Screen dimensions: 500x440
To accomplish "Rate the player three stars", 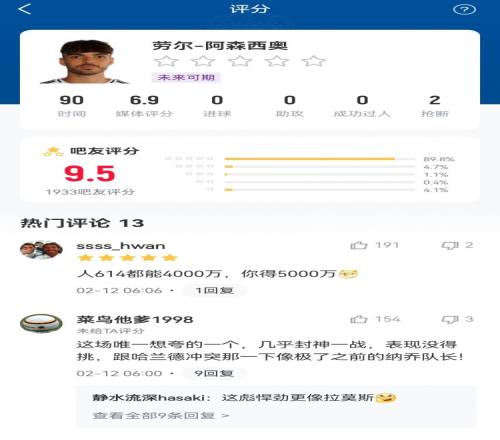I will click(x=240, y=61).
